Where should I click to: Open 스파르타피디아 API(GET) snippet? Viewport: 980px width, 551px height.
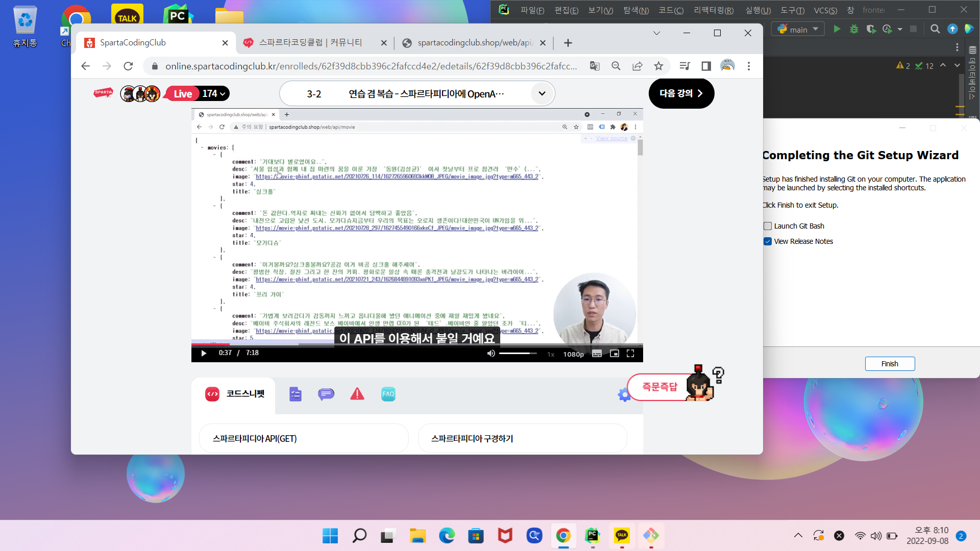[x=304, y=438]
